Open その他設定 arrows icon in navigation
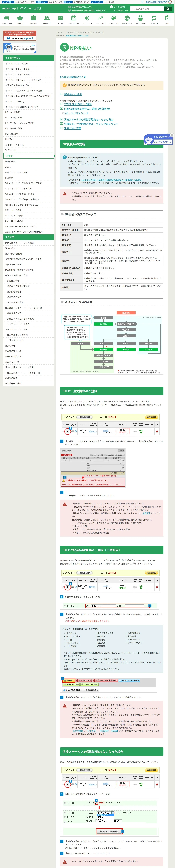 point(154,18)
